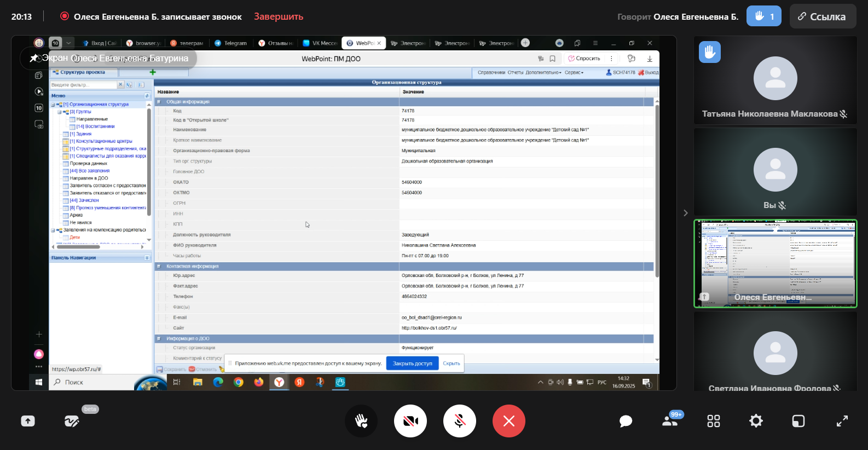Enter fullscreen mode with the arrows icon
The height and width of the screenshot is (450, 868).
842,421
